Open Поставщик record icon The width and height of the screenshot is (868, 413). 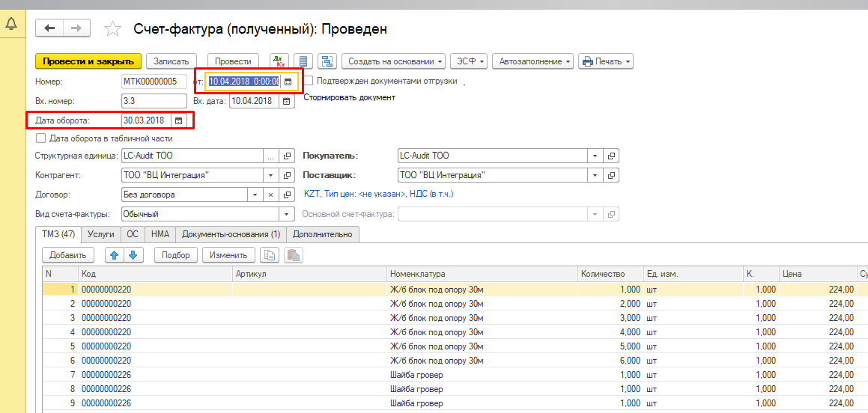point(612,175)
